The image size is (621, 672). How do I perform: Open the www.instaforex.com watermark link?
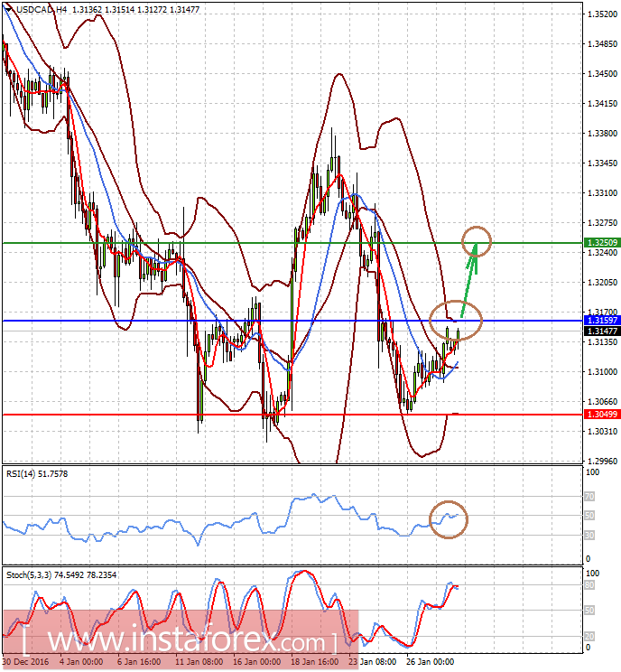[x=181, y=641]
